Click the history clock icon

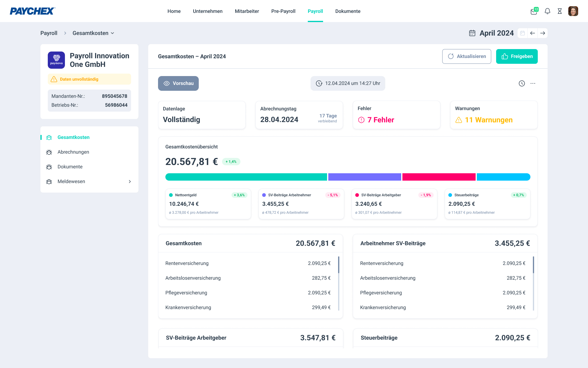point(522,83)
